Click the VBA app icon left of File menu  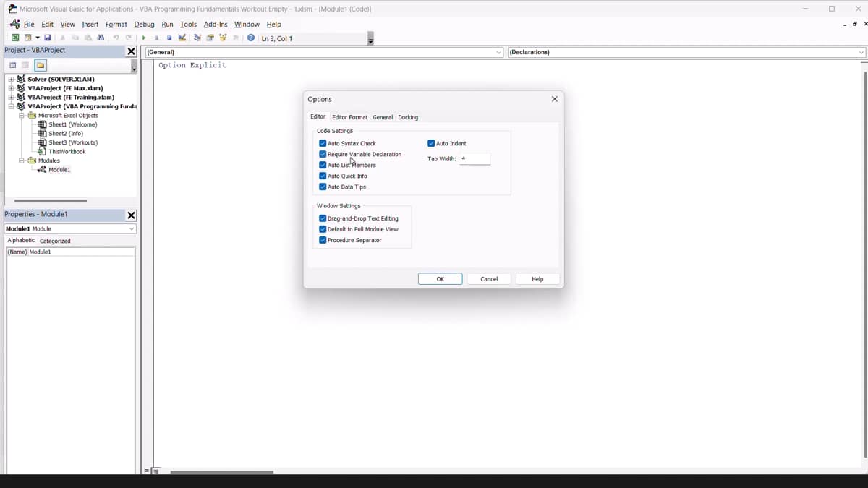[15, 24]
